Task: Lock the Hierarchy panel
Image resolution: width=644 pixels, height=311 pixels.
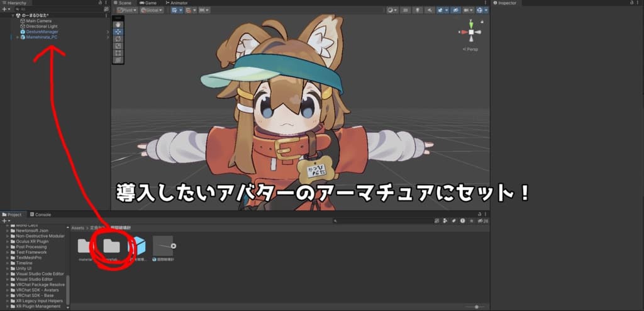Action: [101, 3]
